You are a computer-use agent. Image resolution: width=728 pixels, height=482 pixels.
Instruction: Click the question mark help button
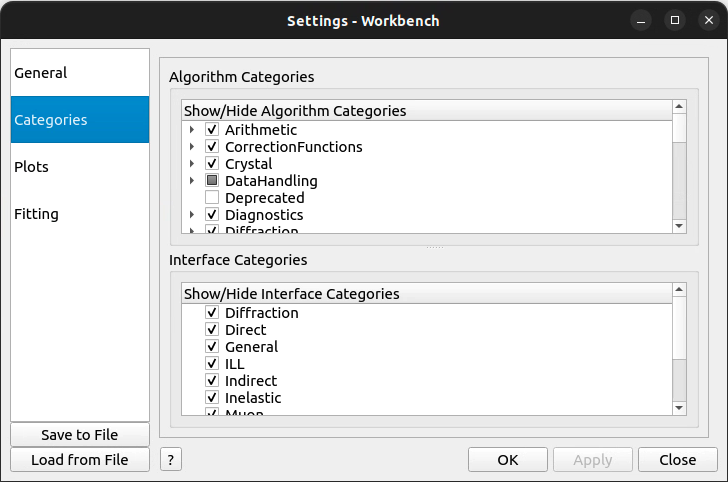click(171, 460)
